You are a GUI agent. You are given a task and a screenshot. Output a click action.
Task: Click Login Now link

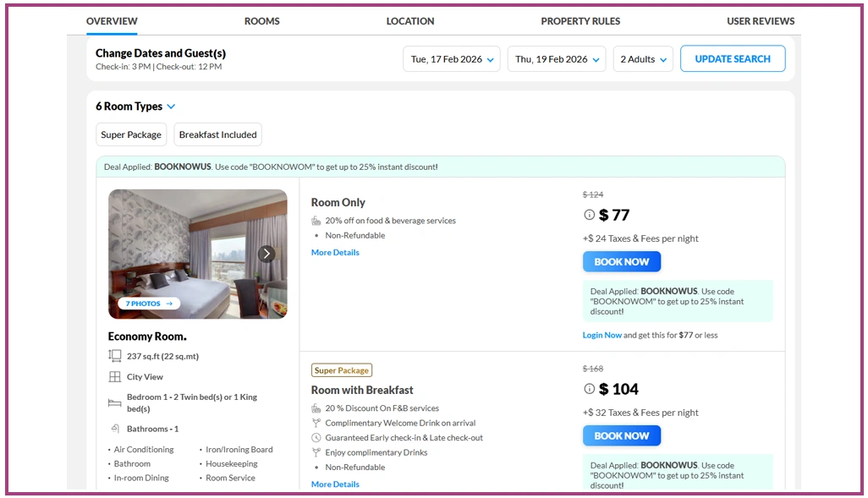click(602, 335)
